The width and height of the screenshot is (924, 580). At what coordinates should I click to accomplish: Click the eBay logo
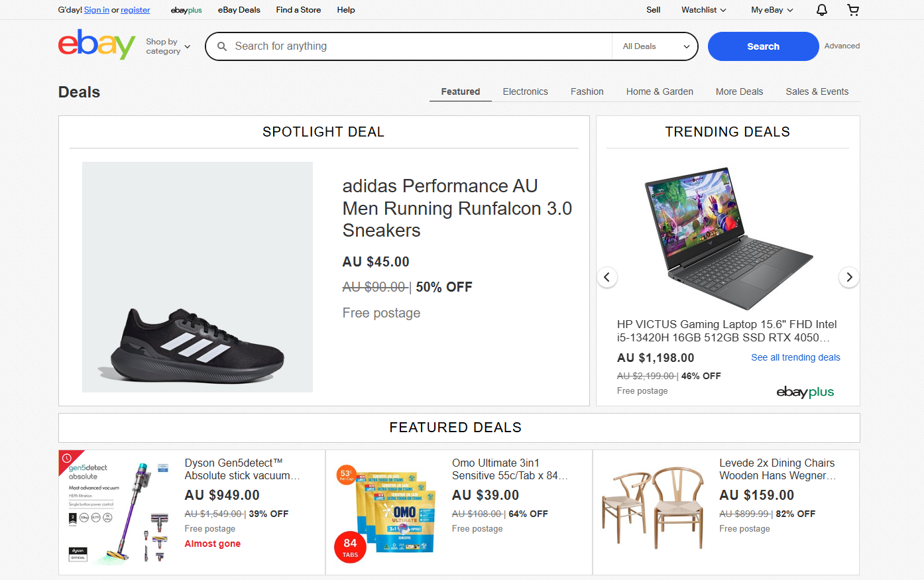tap(97, 45)
